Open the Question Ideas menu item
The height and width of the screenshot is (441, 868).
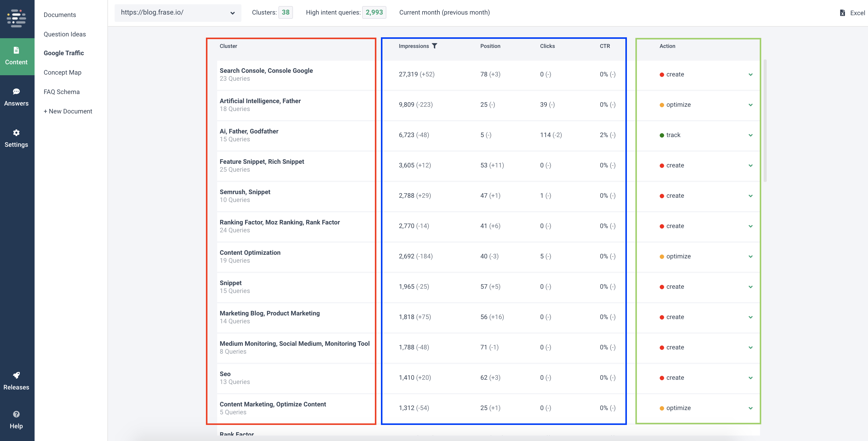pyautogui.click(x=65, y=34)
